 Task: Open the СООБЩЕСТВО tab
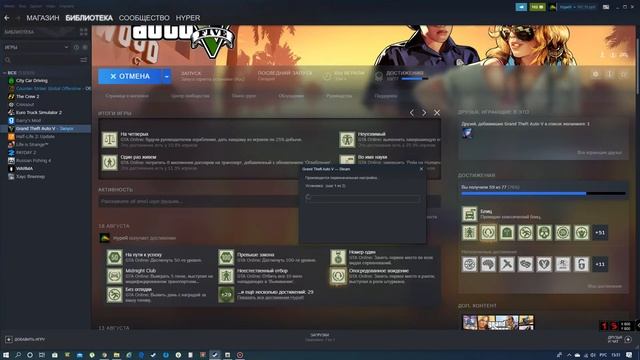coord(144,18)
